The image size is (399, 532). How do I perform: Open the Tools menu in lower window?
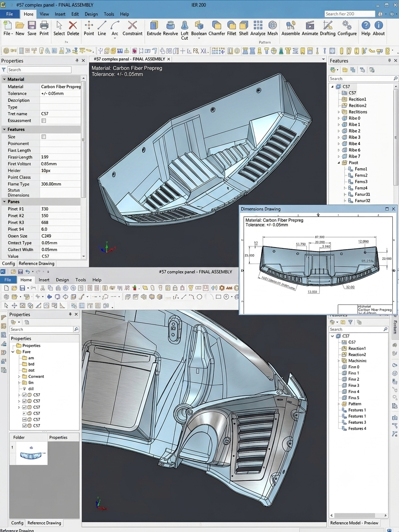click(81, 280)
